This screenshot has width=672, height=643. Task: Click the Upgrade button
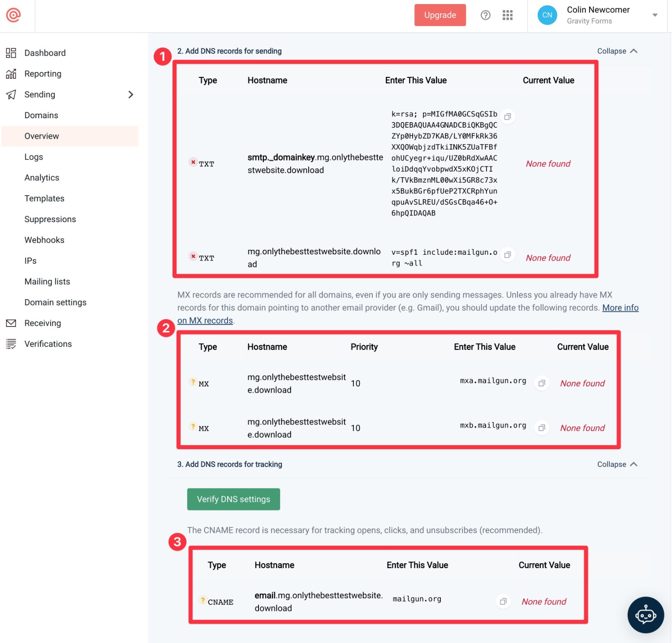point(440,15)
